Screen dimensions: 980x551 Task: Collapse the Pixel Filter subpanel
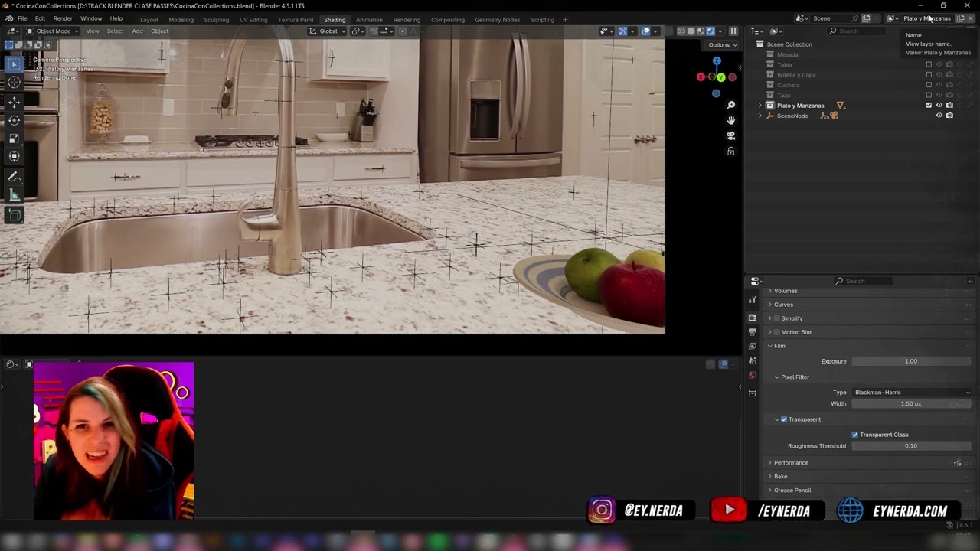click(776, 377)
